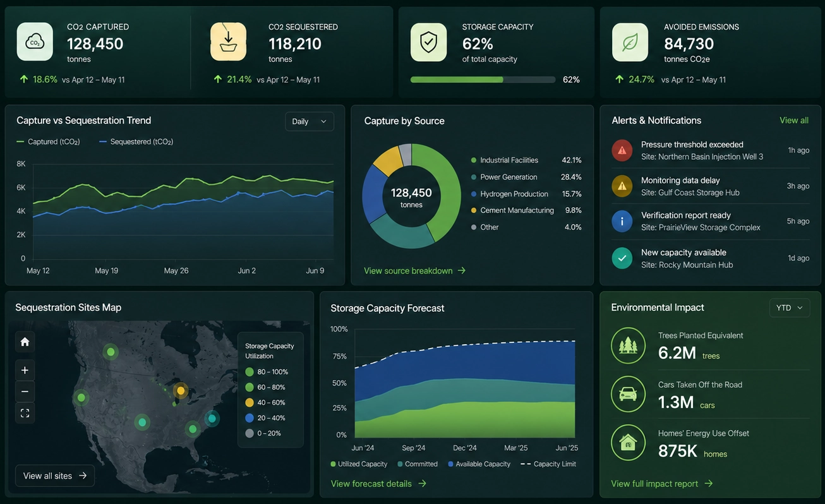Click the arrow beside View source breakdown

462,270
